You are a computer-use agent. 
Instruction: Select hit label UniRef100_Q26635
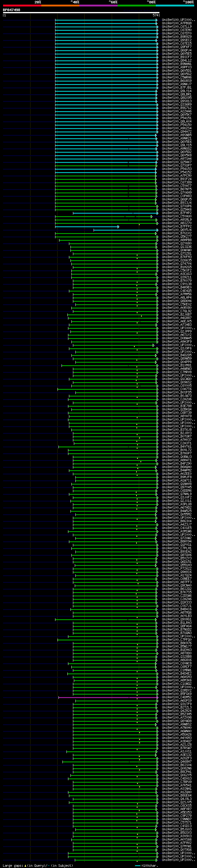[x=176, y=260]
